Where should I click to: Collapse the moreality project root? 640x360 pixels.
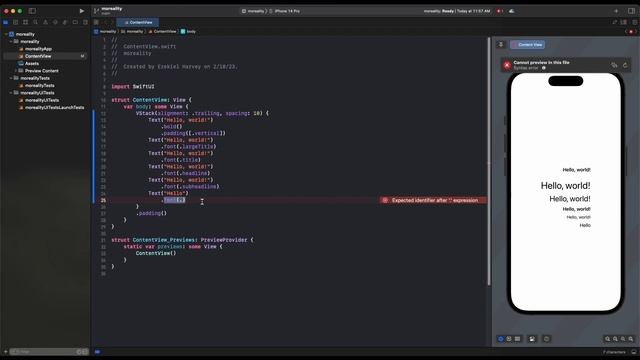pyautogui.click(x=6, y=34)
